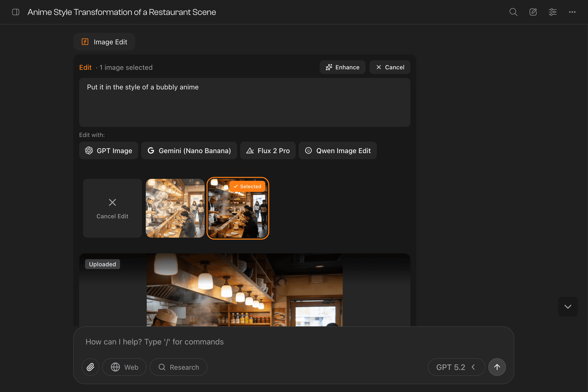Deselect the currently Selected image
The width and height of the screenshot is (588, 392).
click(247, 186)
